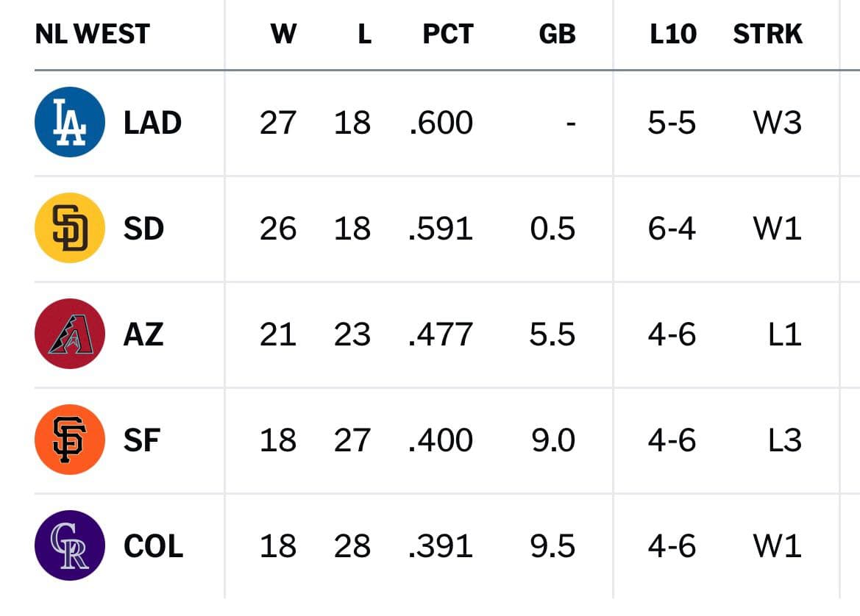Click the Colorado Rockies logo
The width and height of the screenshot is (860, 616).
point(70,545)
